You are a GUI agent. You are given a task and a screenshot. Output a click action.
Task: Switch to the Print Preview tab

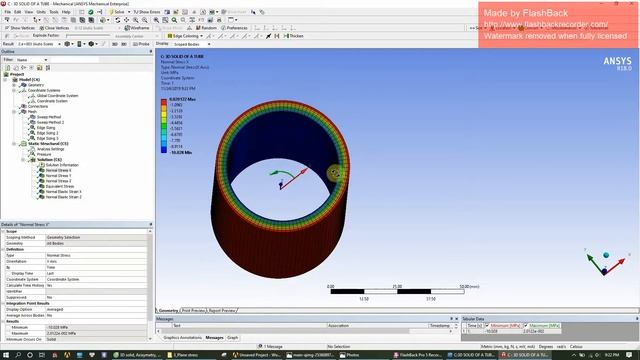coord(193,311)
